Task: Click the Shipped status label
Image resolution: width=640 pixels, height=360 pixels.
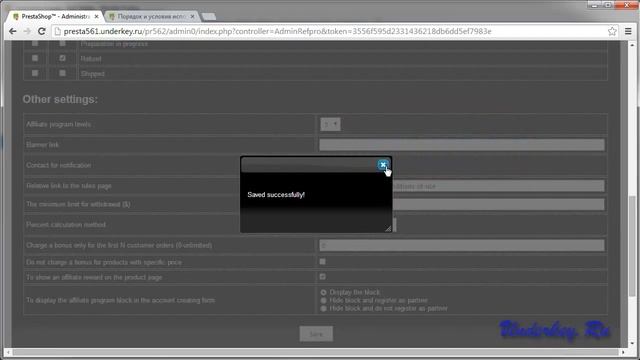Action: [93, 74]
